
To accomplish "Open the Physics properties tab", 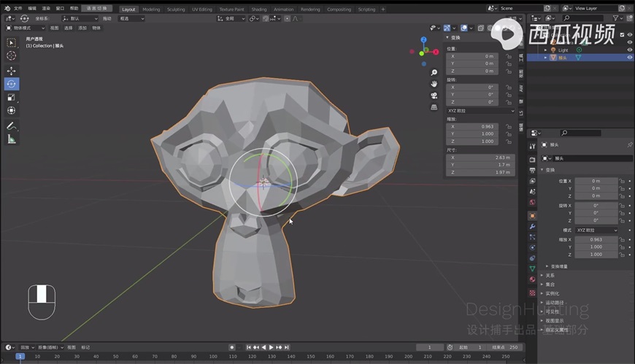I will [532, 247].
